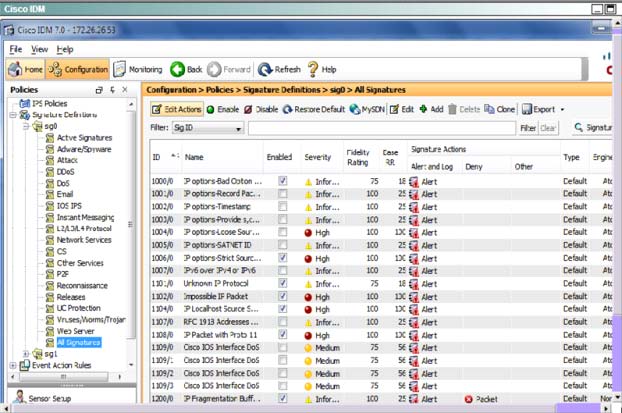The width and height of the screenshot is (622, 413).
Task: Toggle Enabled checkbox for 1006/0
Action: point(282,258)
